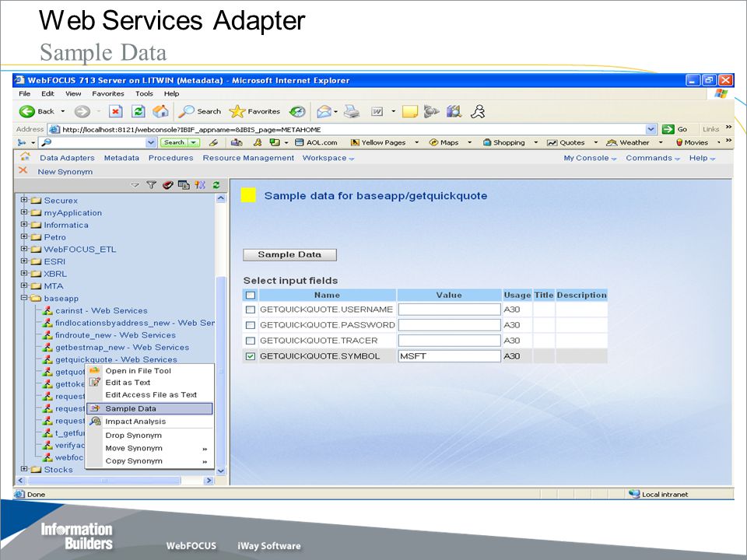Expand the Stocks folder
Image resolution: width=747 pixels, height=560 pixels.
click(x=24, y=469)
